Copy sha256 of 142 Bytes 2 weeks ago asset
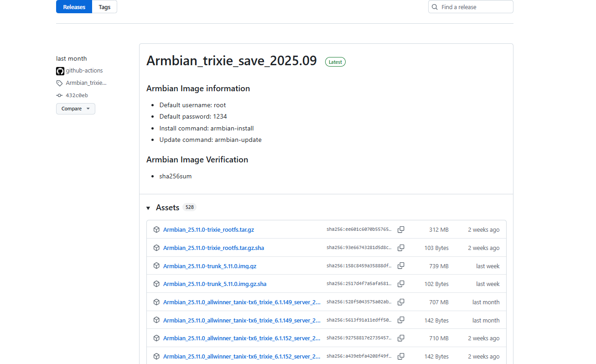 pyautogui.click(x=401, y=356)
